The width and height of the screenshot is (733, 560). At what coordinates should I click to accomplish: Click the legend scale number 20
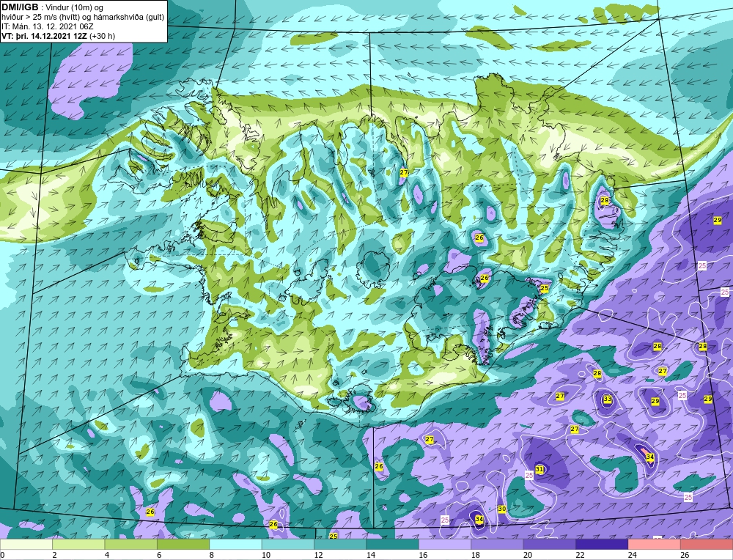528,556
